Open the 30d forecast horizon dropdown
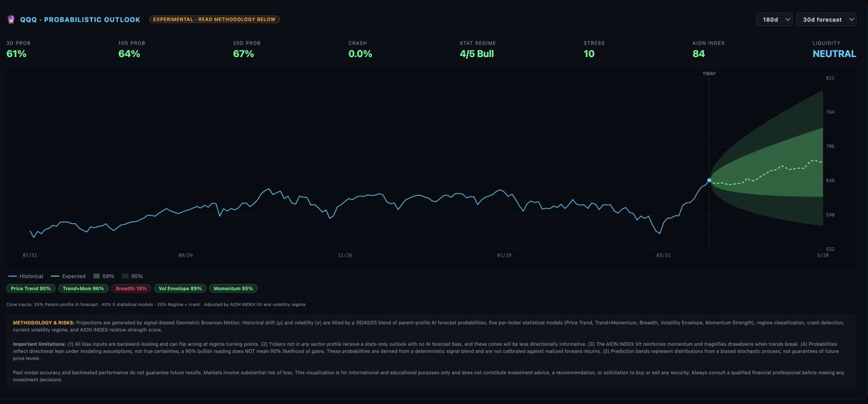This screenshot has width=868, height=404. pos(827,20)
